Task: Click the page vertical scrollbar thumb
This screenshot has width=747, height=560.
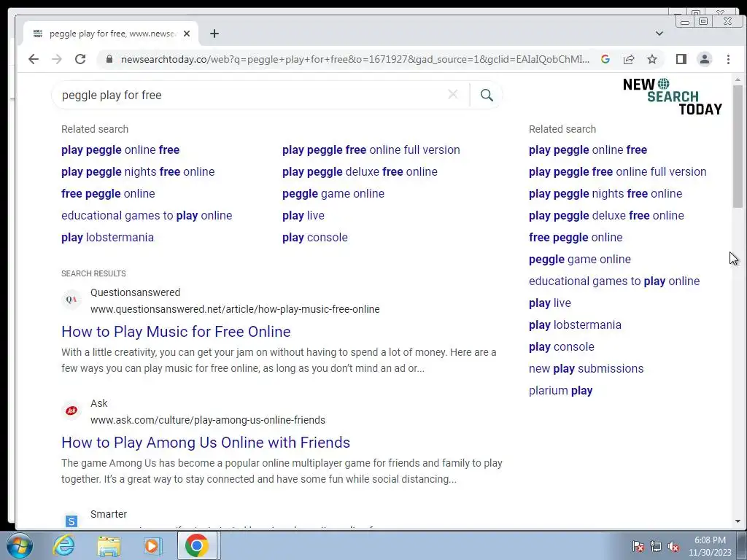Action: (738, 146)
